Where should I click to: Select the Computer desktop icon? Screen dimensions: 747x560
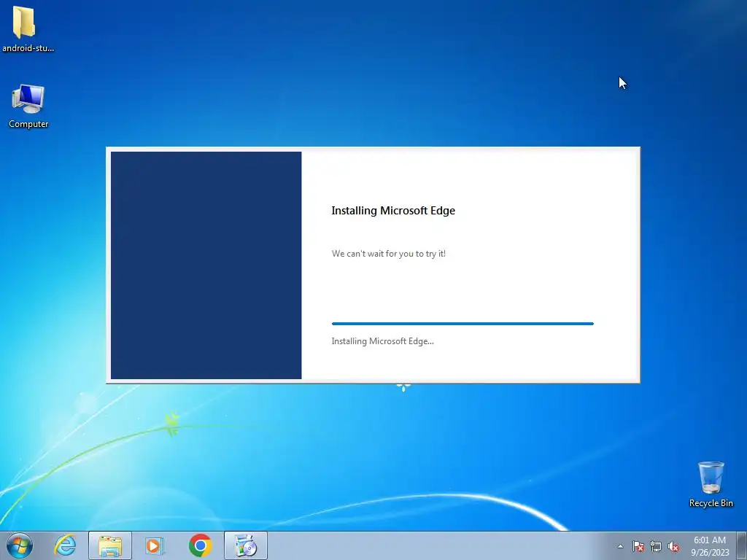(28, 106)
